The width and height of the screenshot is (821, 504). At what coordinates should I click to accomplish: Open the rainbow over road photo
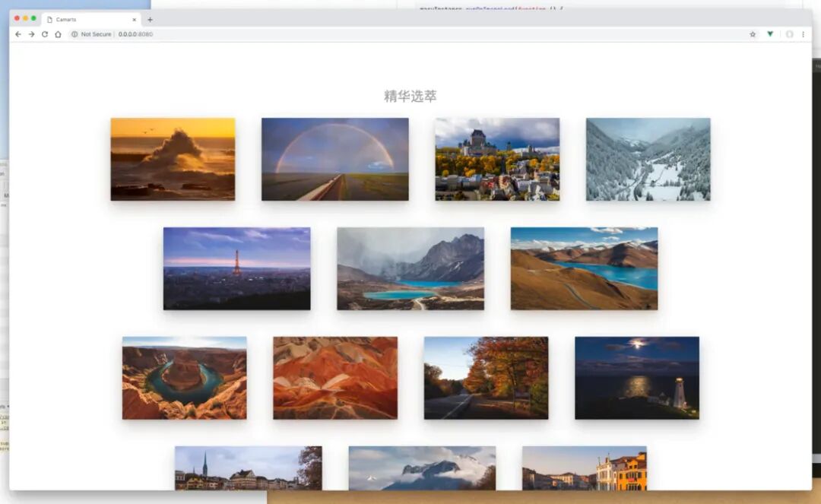[x=335, y=159]
